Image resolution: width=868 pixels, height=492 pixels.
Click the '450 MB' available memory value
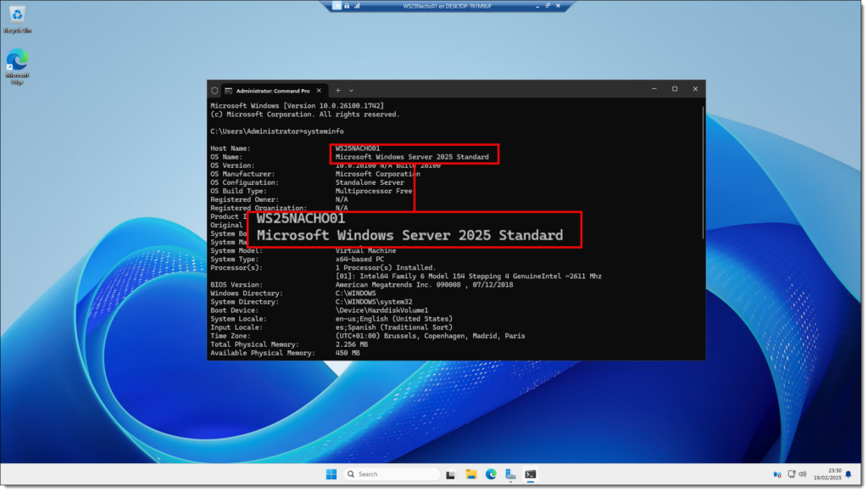tap(348, 354)
